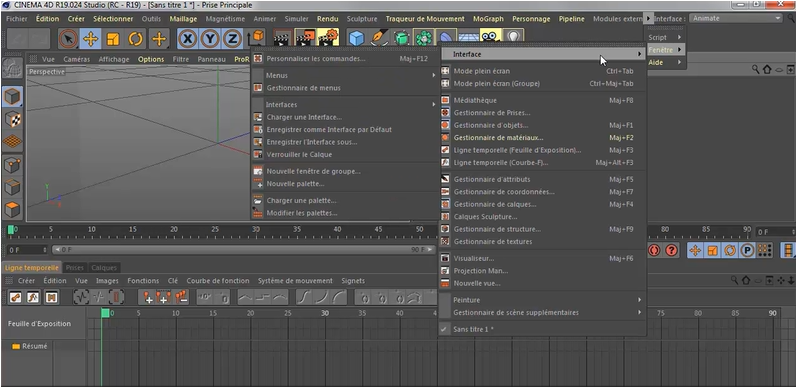This screenshot has height=388, width=797.
Task: Toggle the X axis lock
Action: coord(188,39)
